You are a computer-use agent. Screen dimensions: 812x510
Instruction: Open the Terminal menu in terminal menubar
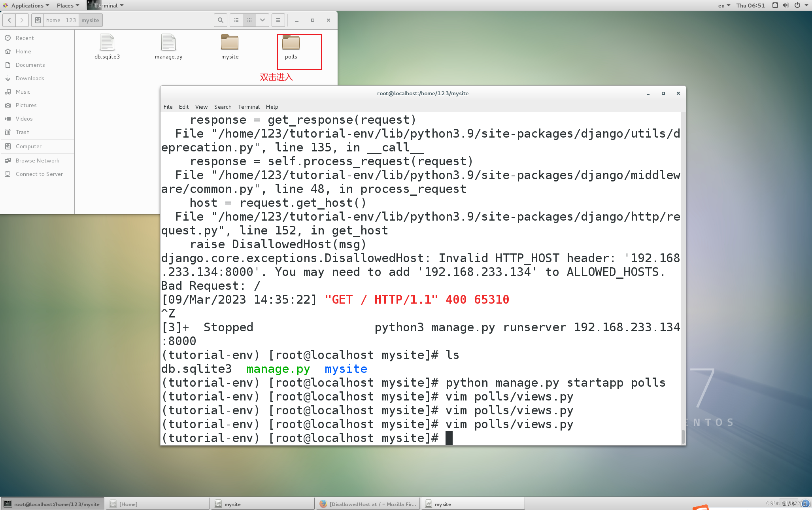pyautogui.click(x=249, y=107)
